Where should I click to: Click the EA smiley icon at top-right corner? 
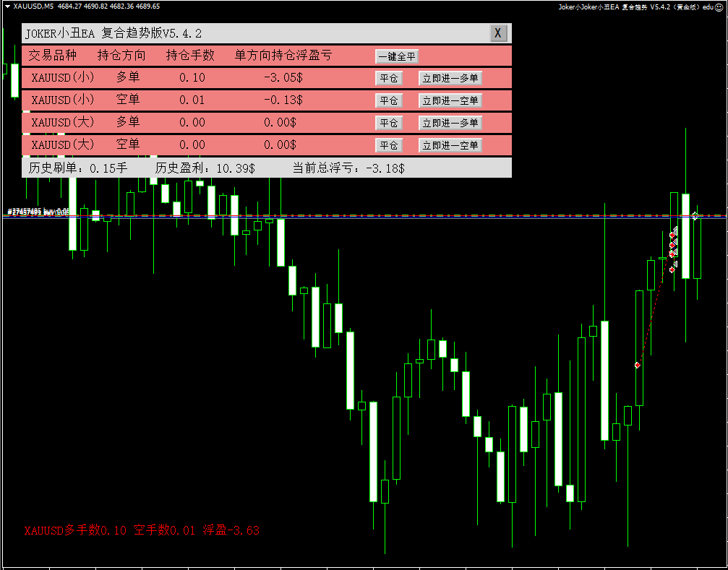click(x=721, y=7)
